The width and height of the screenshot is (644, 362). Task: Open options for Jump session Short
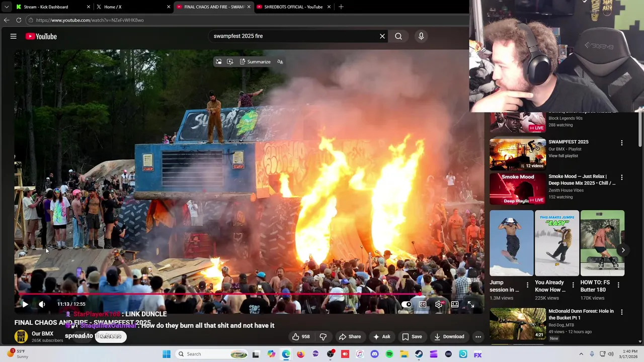point(528,285)
